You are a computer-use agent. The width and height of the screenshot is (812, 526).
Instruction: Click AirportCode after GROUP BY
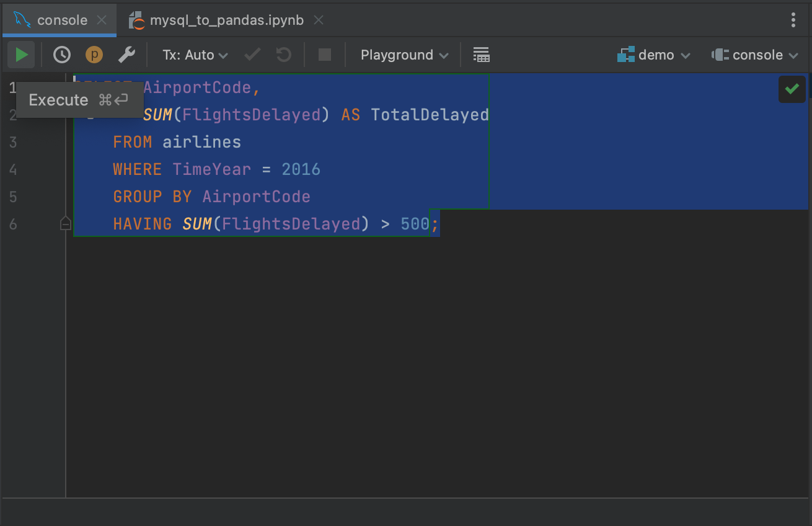coord(257,197)
